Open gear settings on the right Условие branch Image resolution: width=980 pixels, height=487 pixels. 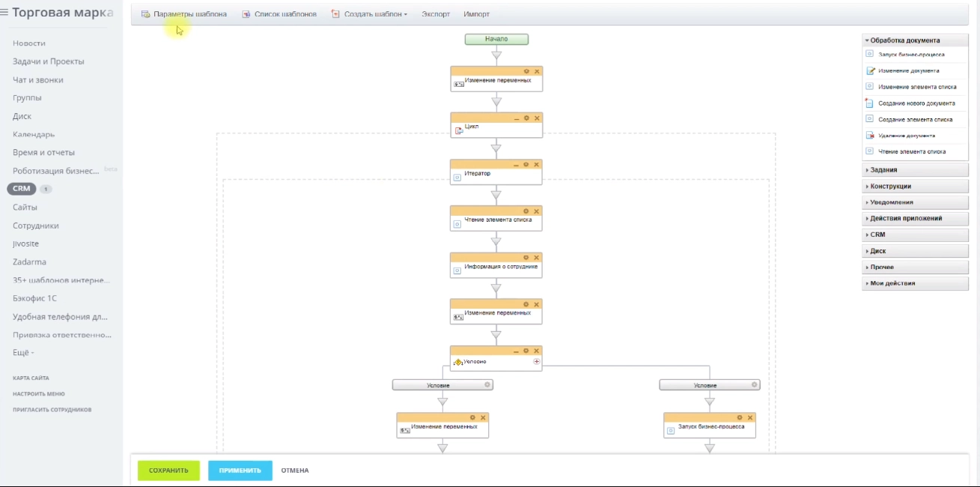pos(754,385)
